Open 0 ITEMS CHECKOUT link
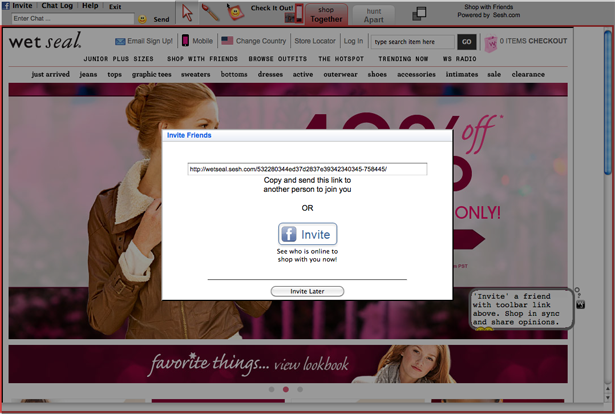This screenshot has width=615, height=414. [x=533, y=41]
